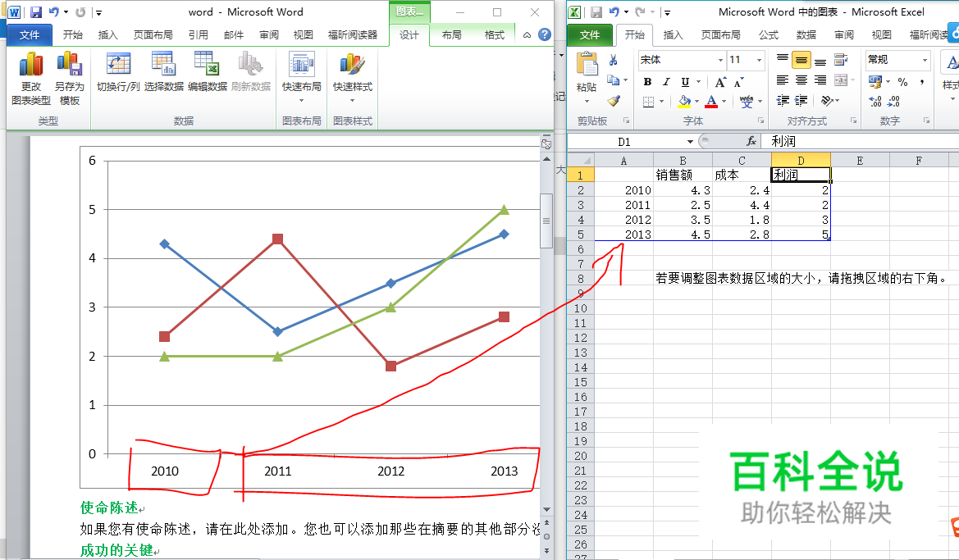
Task: Select column B header in Excel
Action: (683, 160)
